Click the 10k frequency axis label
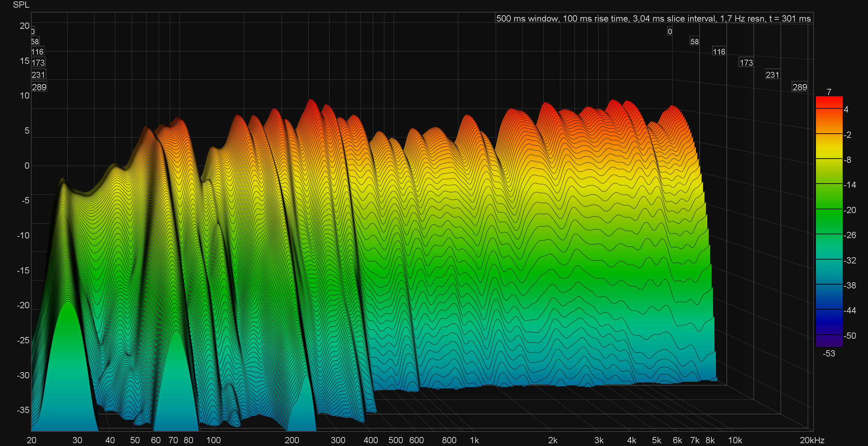This screenshot has width=868, height=446. [x=735, y=440]
